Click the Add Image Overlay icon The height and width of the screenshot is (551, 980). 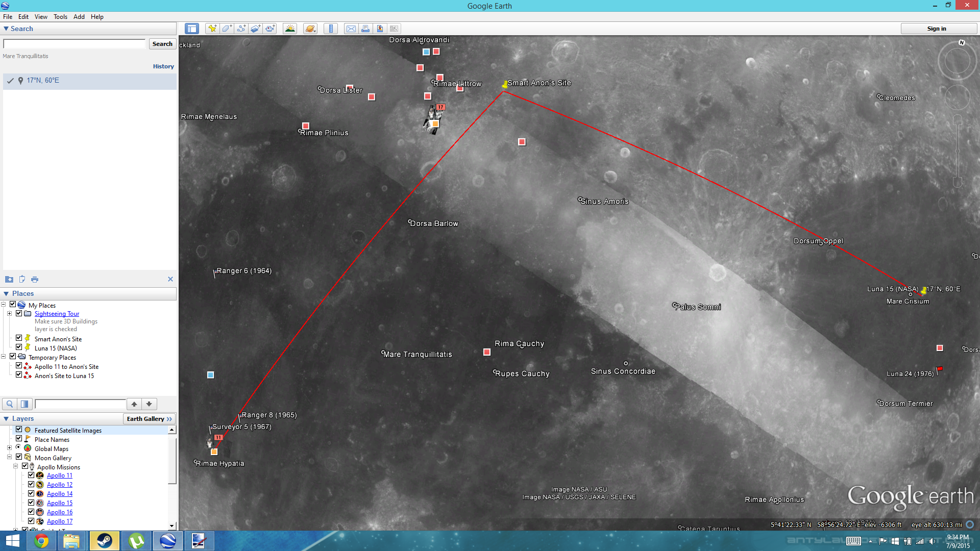click(256, 29)
